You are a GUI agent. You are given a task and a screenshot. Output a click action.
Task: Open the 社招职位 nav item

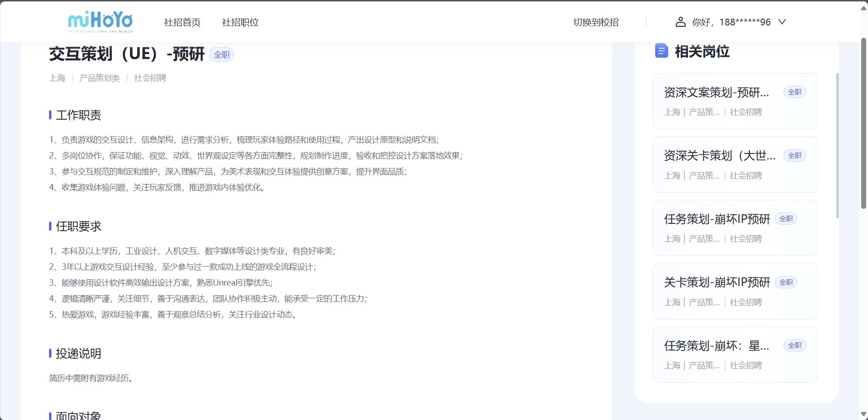pos(240,22)
